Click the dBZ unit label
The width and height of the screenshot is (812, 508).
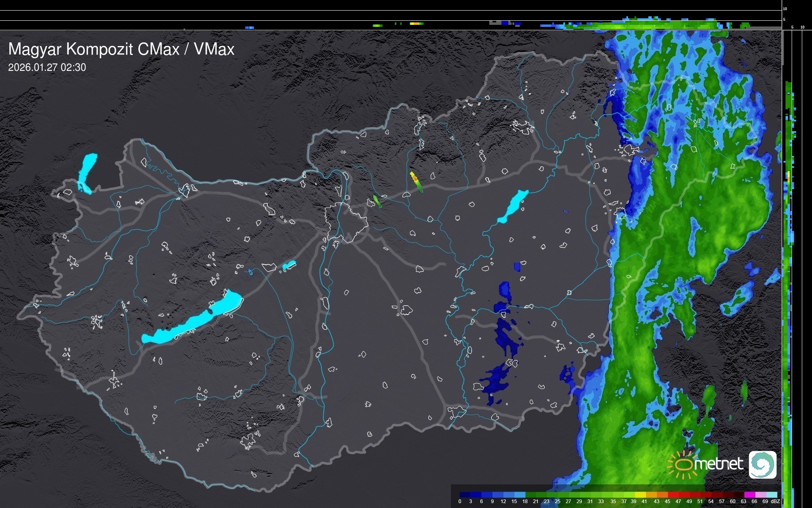coord(775,501)
